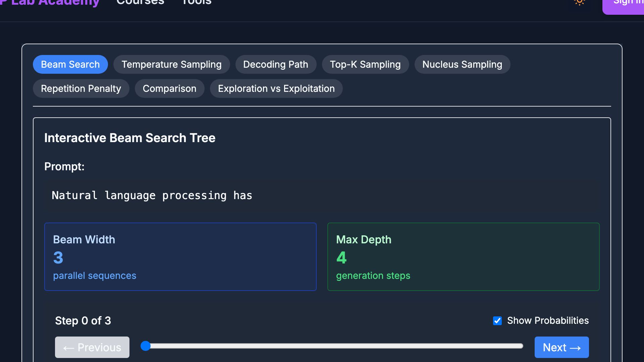Image resolution: width=644 pixels, height=362 pixels.
Task: Click the 'Interactive Beam Search Tree' heading
Action: [x=130, y=138]
